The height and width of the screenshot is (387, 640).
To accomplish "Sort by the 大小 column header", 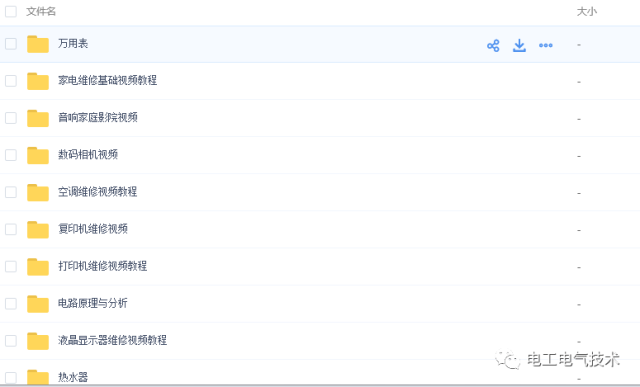I will point(587,11).
